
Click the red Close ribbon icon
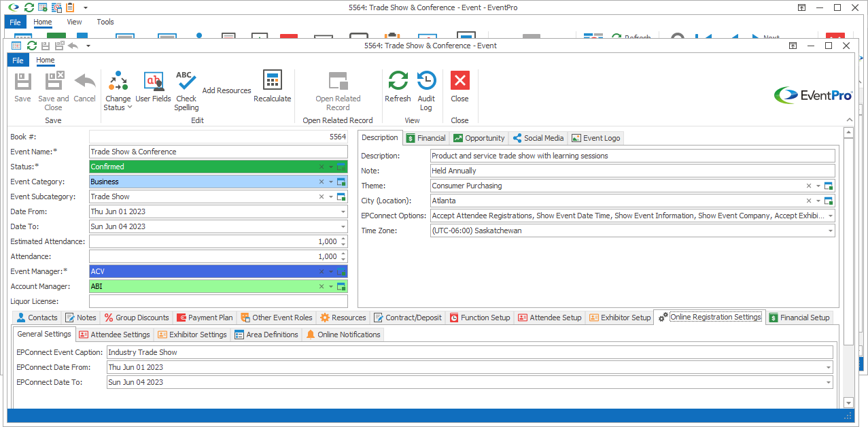[459, 80]
